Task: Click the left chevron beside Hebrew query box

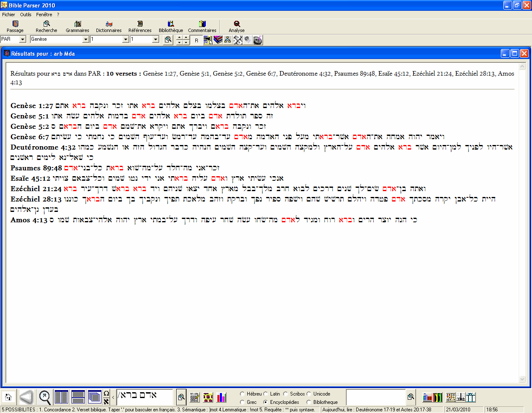Action: pyautogui.click(x=113, y=397)
